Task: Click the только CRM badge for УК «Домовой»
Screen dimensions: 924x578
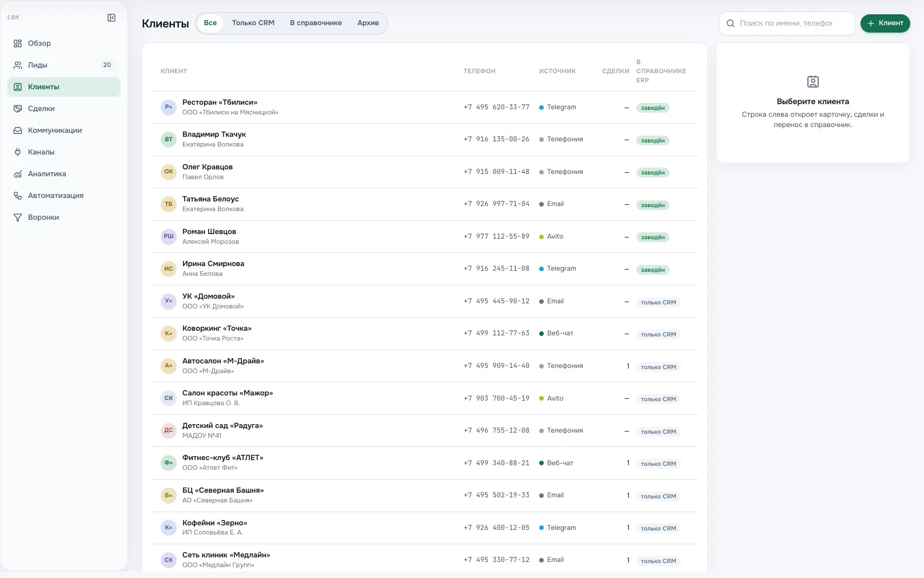Action: coord(658,303)
